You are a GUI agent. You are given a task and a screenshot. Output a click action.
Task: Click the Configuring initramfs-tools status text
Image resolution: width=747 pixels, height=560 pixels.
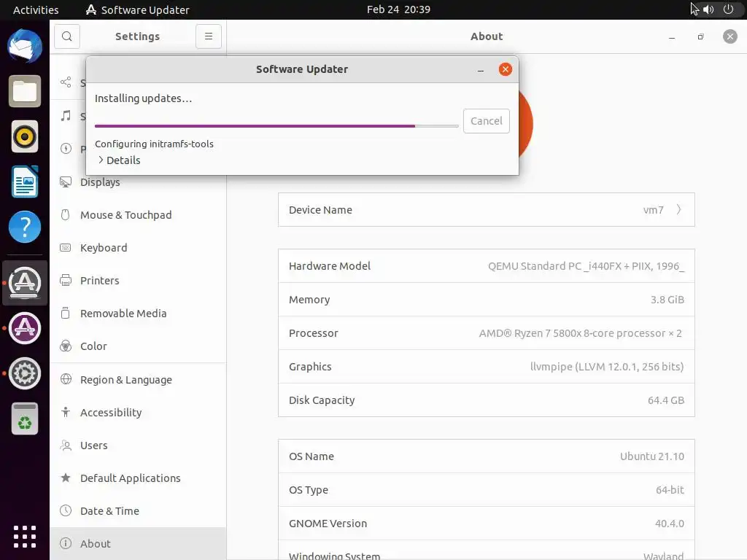154,144
